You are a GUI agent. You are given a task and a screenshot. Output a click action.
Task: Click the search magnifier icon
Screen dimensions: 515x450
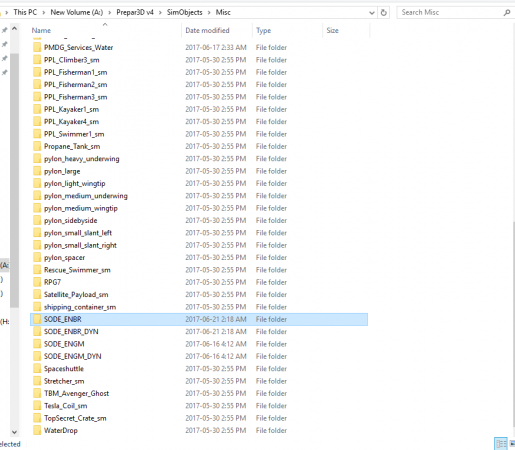507,13
